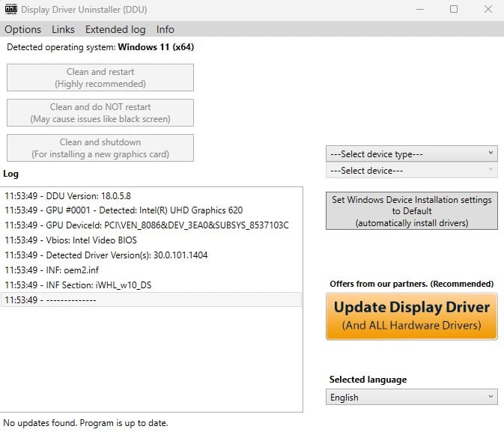Click the Clean and shutdown button

(100, 147)
